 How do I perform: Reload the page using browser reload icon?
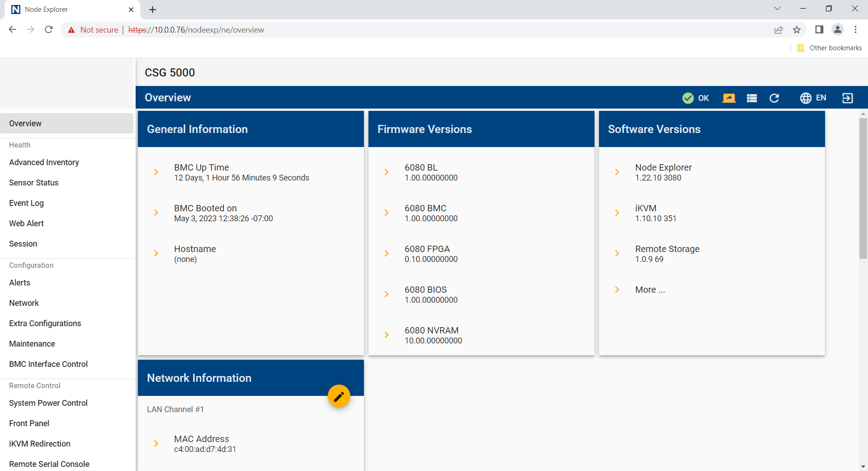coord(49,29)
